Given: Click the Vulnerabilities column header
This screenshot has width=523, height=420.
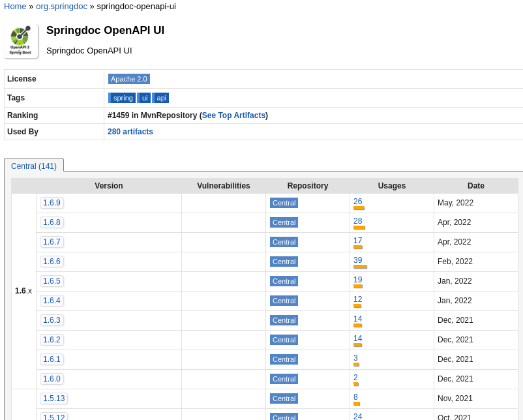Looking at the screenshot, I should tap(224, 186).
